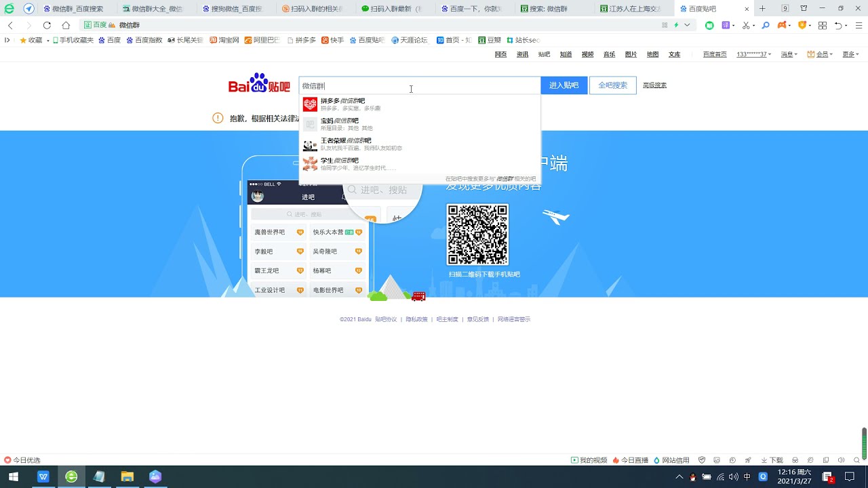The height and width of the screenshot is (488, 868).
Task: Reload the page with the refresh icon
Action: coord(47,25)
